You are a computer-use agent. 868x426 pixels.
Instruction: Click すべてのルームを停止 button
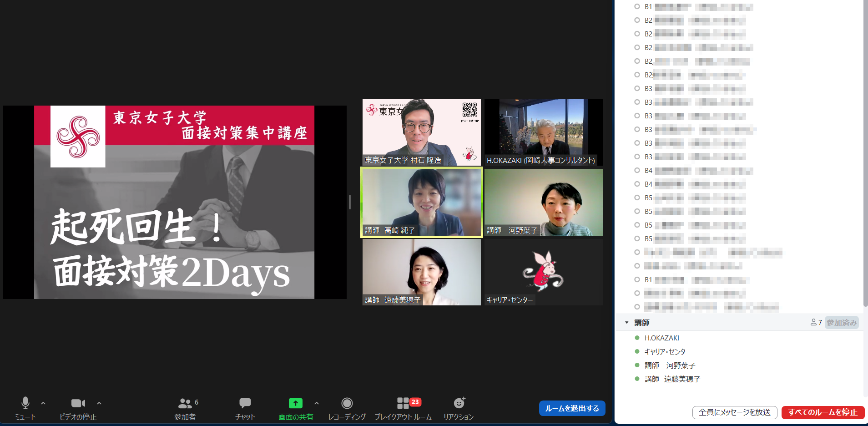pyautogui.click(x=823, y=412)
